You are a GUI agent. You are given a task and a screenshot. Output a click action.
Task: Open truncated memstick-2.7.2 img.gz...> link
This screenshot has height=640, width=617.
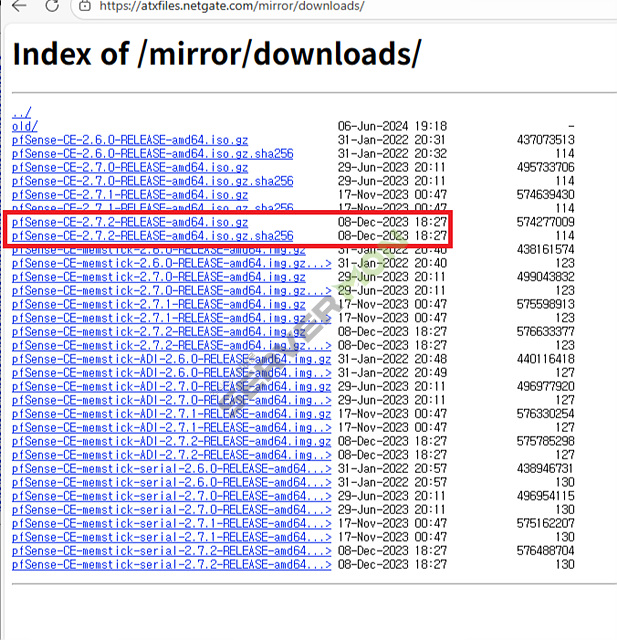[x=171, y=345]
